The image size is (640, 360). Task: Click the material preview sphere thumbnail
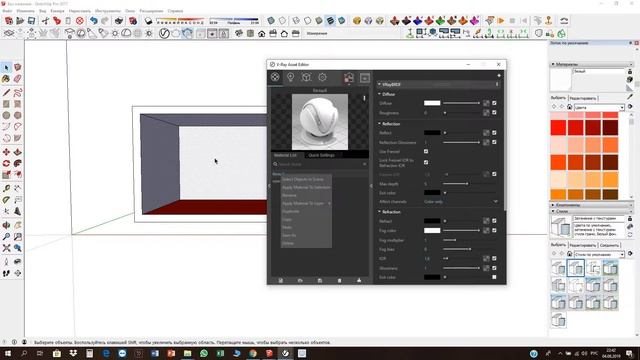pos(320,122)
